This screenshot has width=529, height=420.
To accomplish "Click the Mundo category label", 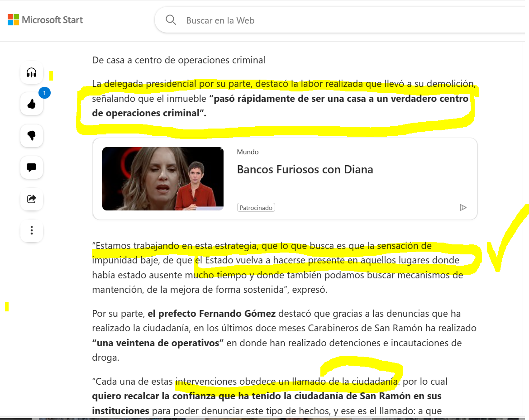I will (x=248, y=152).
